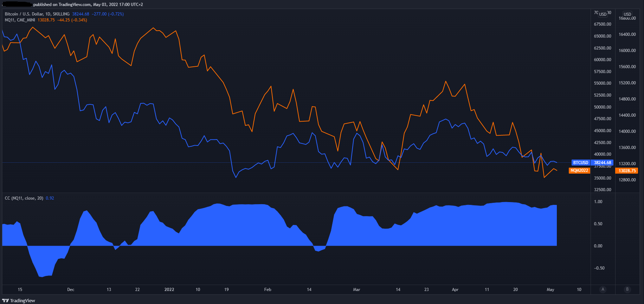Click the 14000.00 level on the NQ axis
The height and width of the screenshot is (304, 644).
pyautogui.click(x=627, y=131)
